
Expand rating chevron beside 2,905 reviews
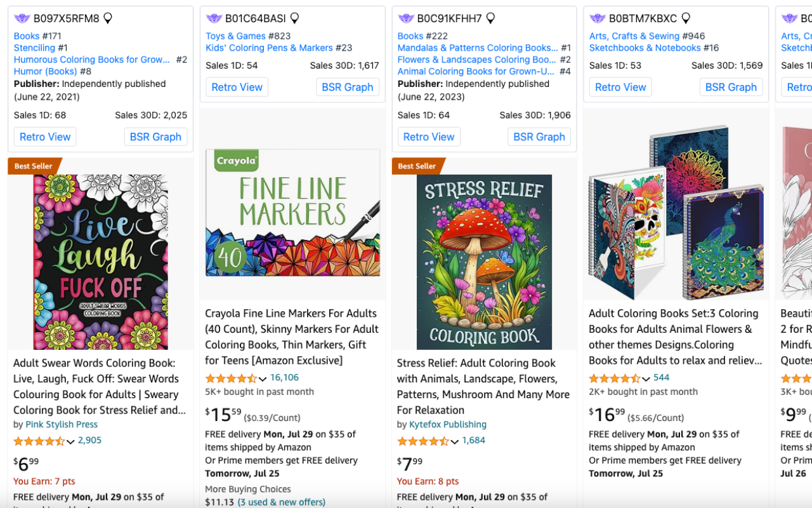(70, 442)
